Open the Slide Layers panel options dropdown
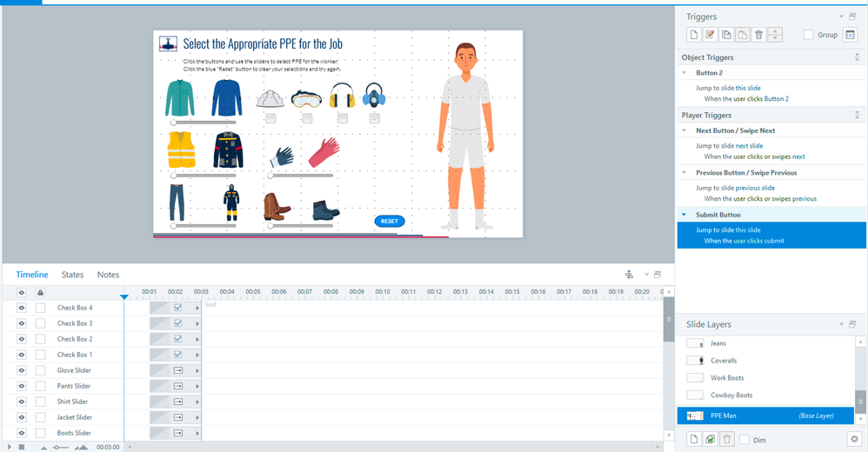868x452 pixels. click(841, 324)
